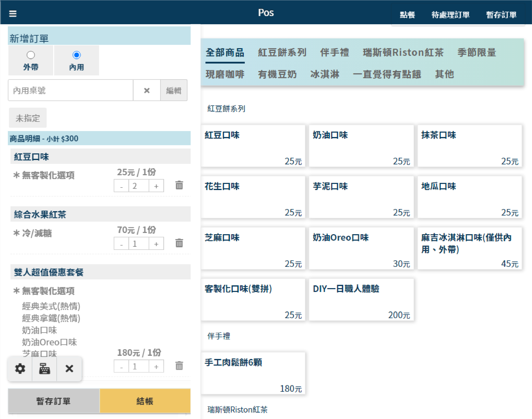Click 綜合水果紅茶 order item header
Viewport: 532px width, 419px height.
point(100,214)
